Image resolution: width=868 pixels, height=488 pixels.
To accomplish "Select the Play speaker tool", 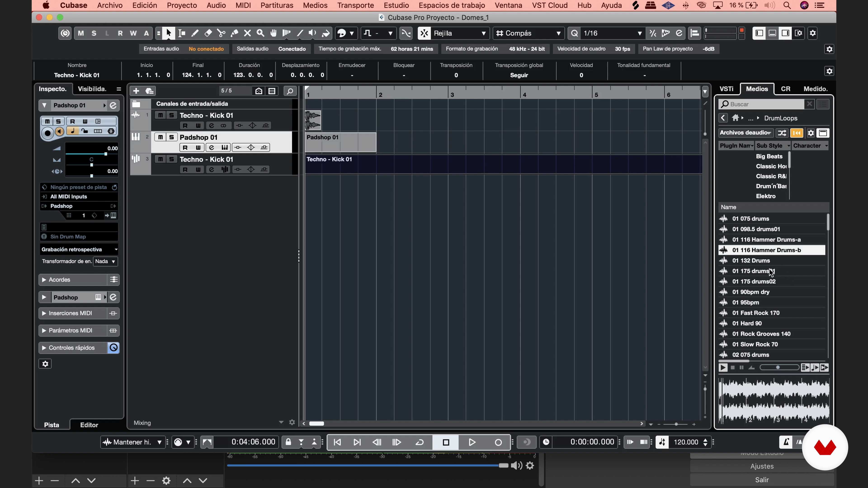I will pyautogui.click(x=313, y=33).
